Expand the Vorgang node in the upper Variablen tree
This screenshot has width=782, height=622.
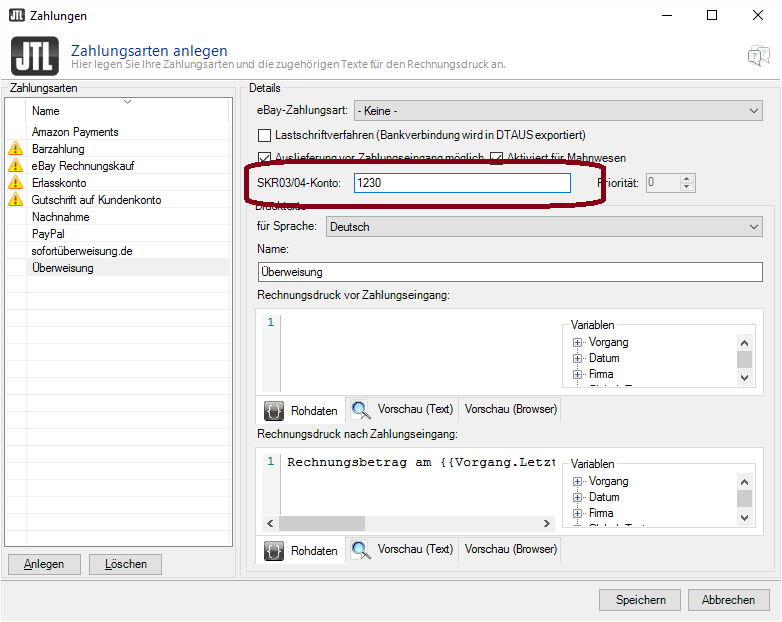[577, 342]
